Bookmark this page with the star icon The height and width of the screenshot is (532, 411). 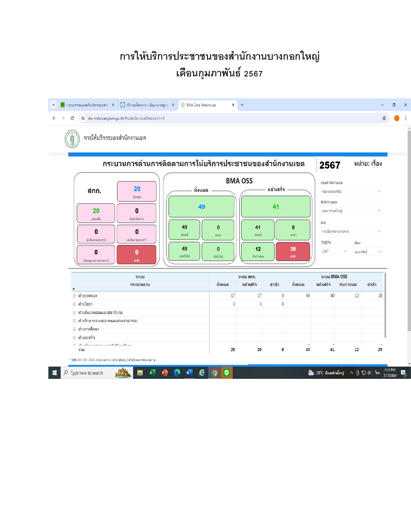384,118
